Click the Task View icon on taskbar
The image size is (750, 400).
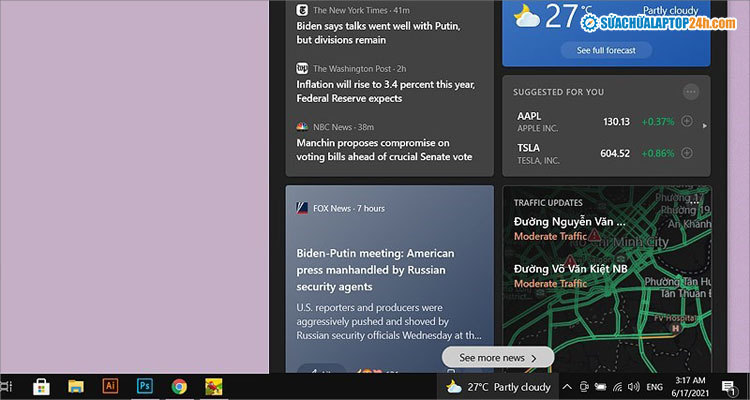pos(7,387)
